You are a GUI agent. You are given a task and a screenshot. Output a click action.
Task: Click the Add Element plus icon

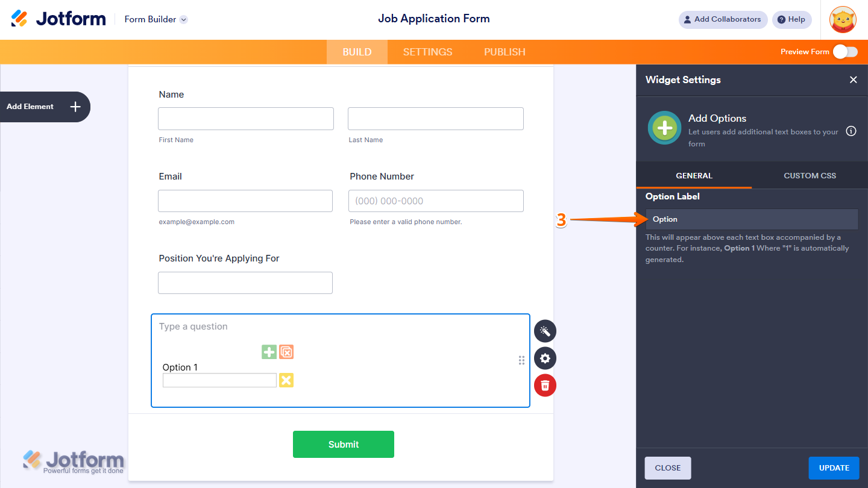pyautogui.click(x=75, y=107)
